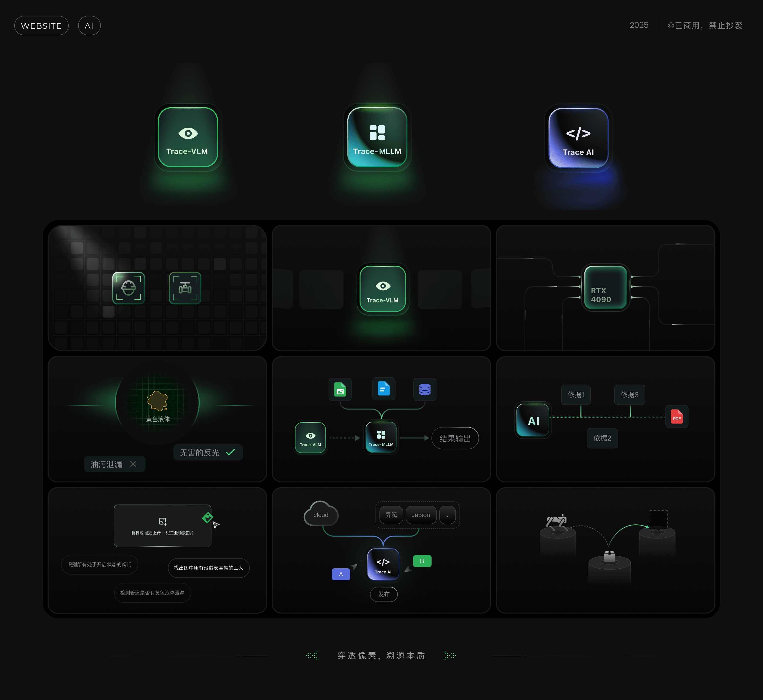Select the safety helmet detection icon

(x=128, y=288)
